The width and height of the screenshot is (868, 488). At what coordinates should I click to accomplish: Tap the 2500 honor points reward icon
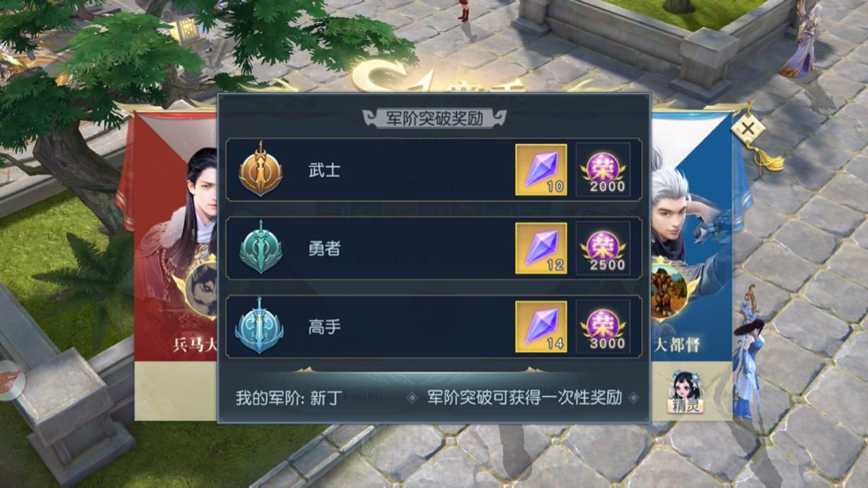(x=603, y=248)
